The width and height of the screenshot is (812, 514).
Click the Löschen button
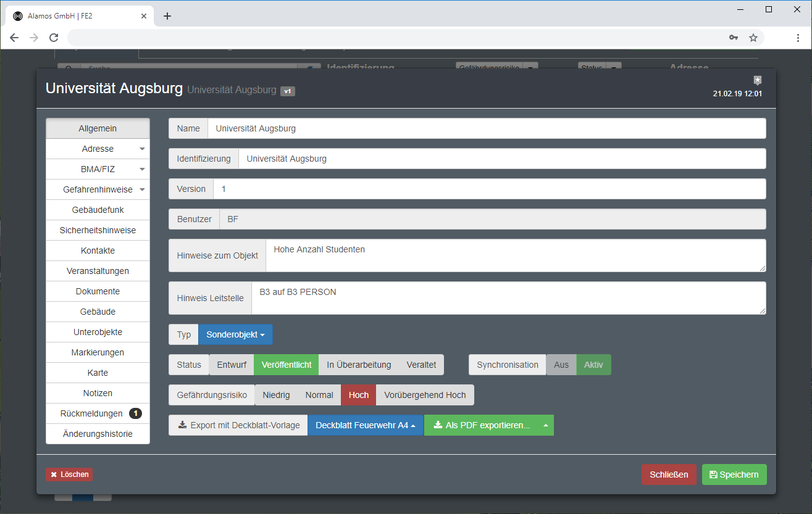(x=69, y=475)
